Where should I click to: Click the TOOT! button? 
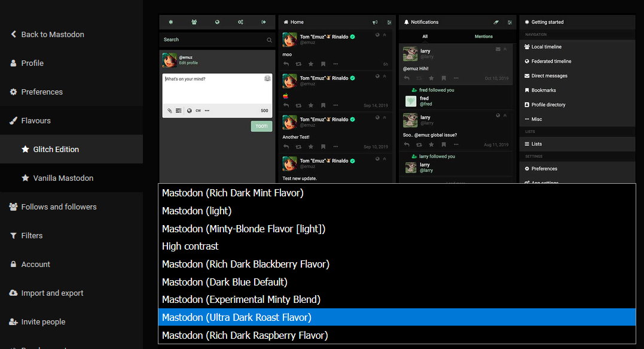tap(262, 126)
